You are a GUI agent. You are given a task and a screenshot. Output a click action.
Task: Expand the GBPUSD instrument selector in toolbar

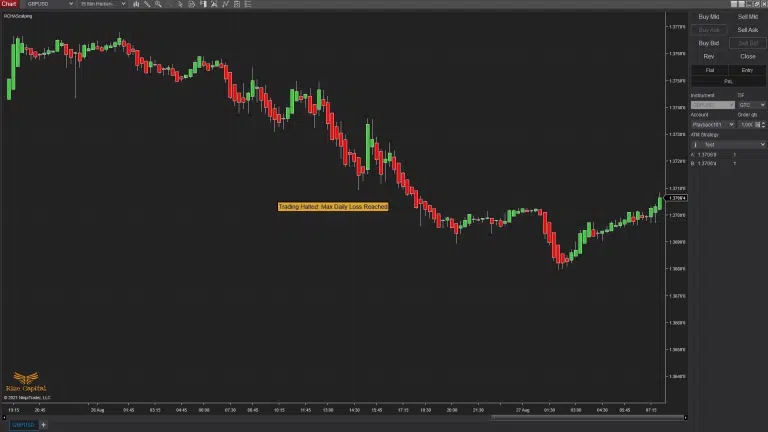pos(50,4)
